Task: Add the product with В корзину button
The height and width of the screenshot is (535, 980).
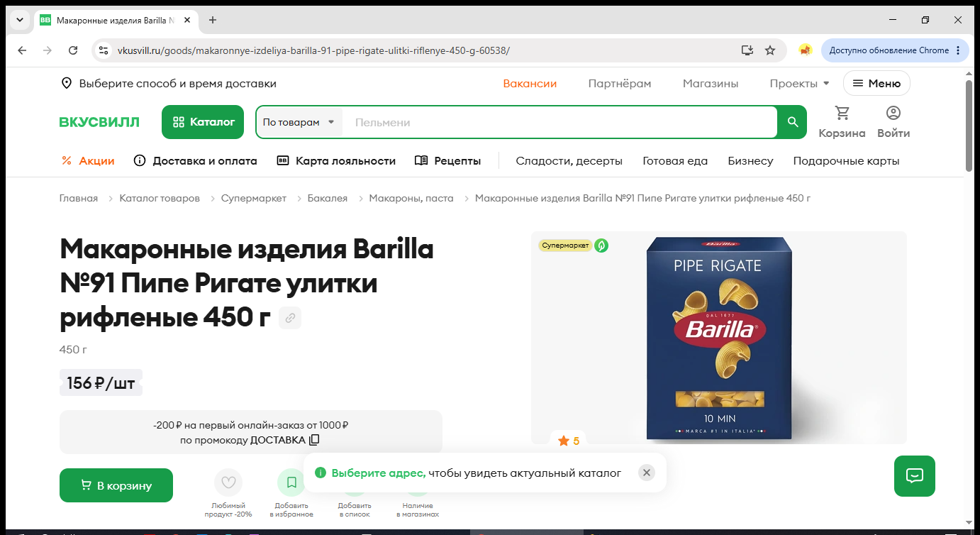Action: tap(116, 485)
